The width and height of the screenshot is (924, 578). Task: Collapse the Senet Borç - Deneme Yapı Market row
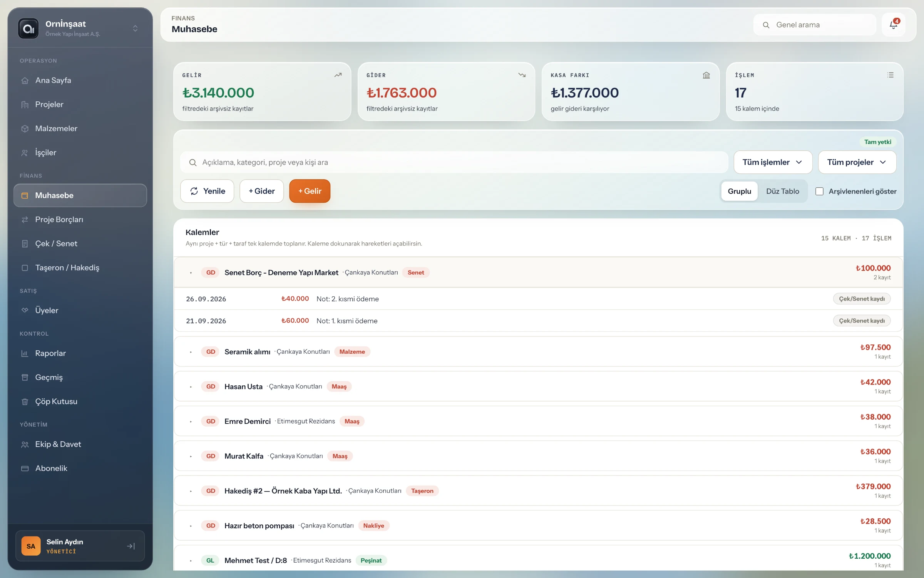coord(191,273)
